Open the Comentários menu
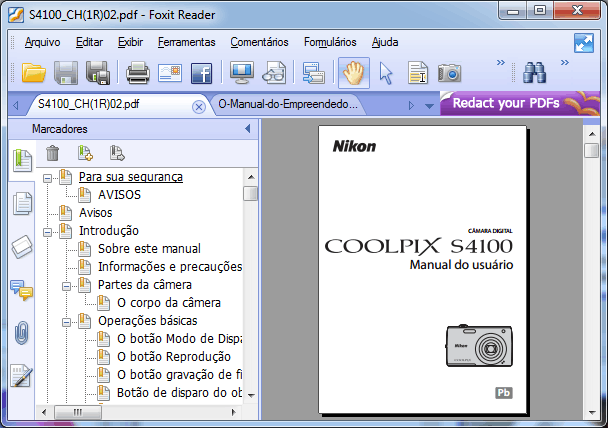The height and width of the screenshot is (428, 608). pyautogui.click(x=259, y=42)
